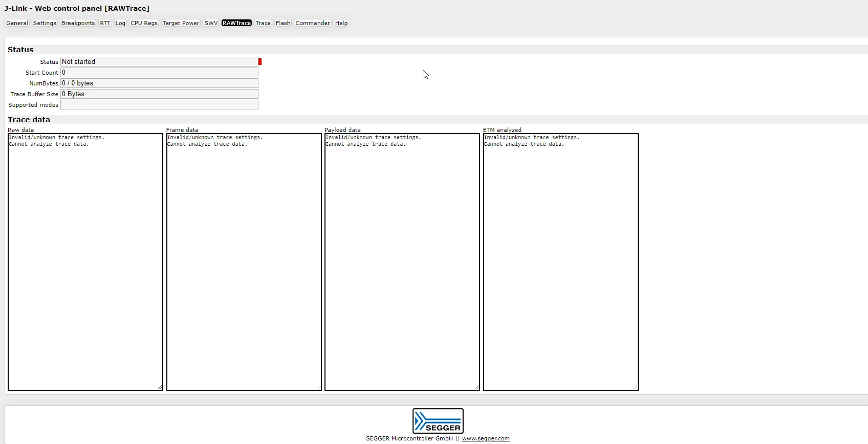Click the ETM analyzed label
Screen dimensions: 868x444
[502, 130]
